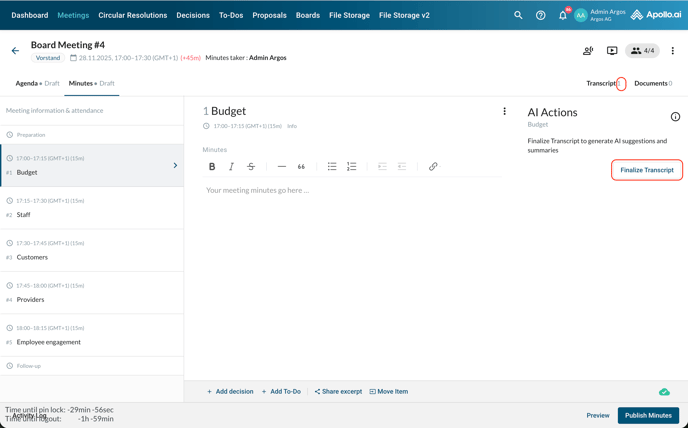The height and width of the screenshot is (428, 688).
Task: Expand the Budget agenda item chevron
Action: [175, 165]
